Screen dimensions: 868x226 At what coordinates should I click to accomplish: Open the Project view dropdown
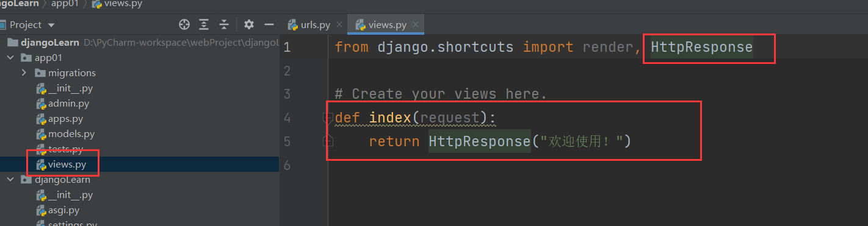[x=51, y=25]
